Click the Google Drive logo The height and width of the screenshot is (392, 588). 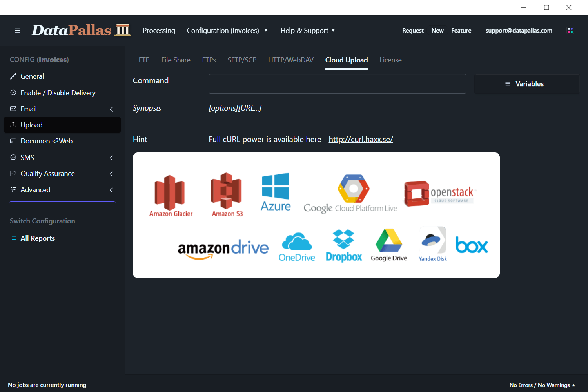click(389, 245)
